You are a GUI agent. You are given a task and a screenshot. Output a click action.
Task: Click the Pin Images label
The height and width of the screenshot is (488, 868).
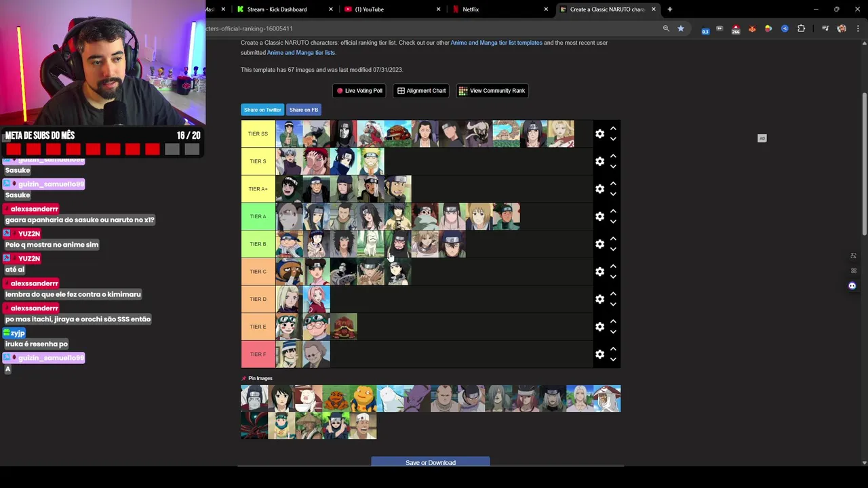(260, 378)
